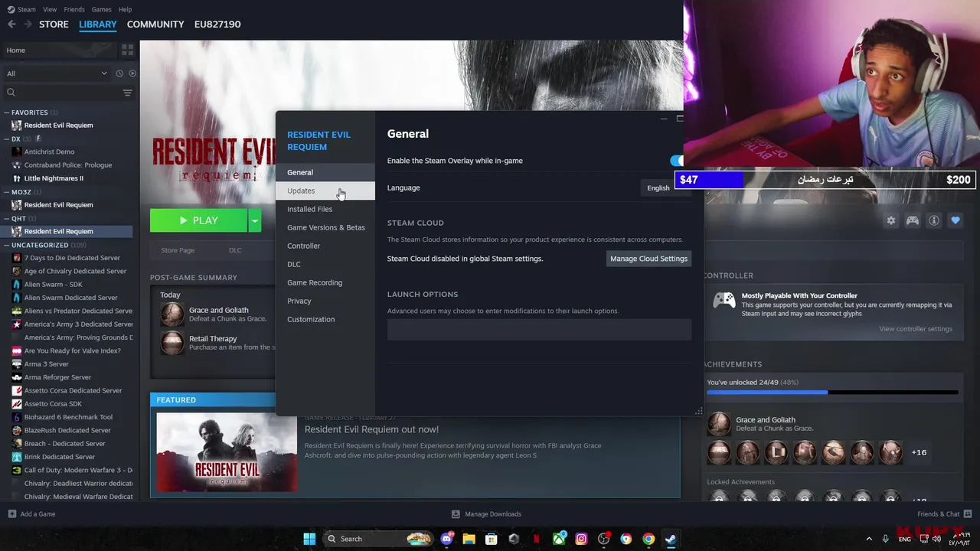The image size is (980, 551).
Task: Toggle the favorite heart icon
Action: point(955,220)
